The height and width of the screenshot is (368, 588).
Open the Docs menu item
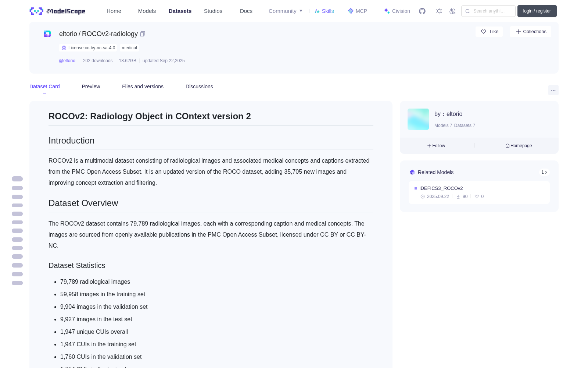246,11
